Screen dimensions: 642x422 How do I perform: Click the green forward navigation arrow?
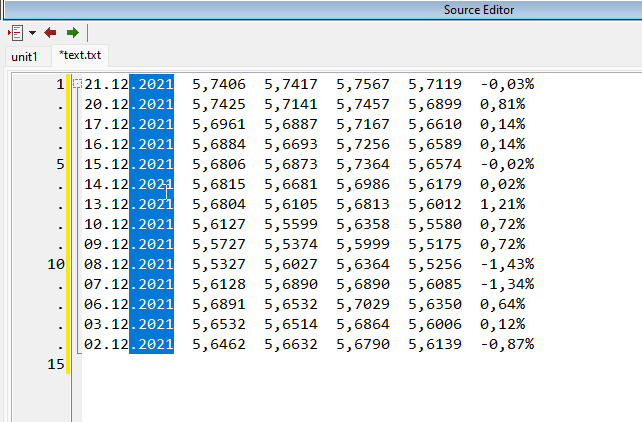tap(73, 33)
